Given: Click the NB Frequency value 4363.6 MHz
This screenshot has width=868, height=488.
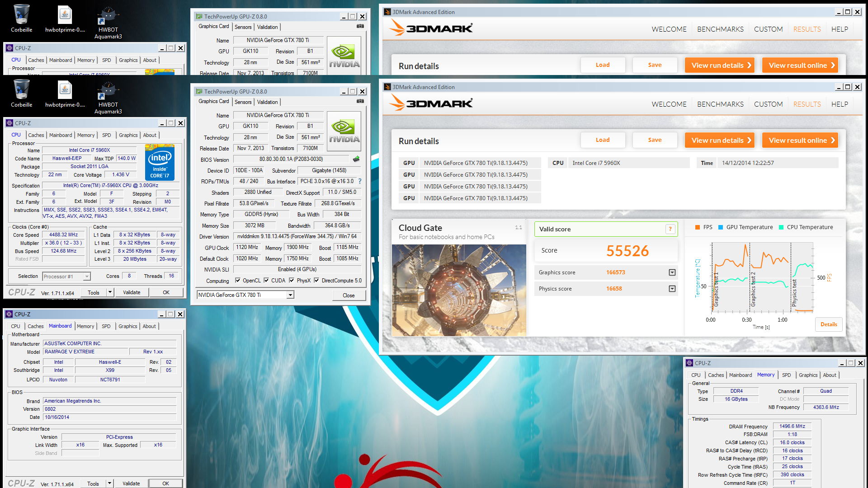Looking at the screenshot, I should click(x=826, y=407).
